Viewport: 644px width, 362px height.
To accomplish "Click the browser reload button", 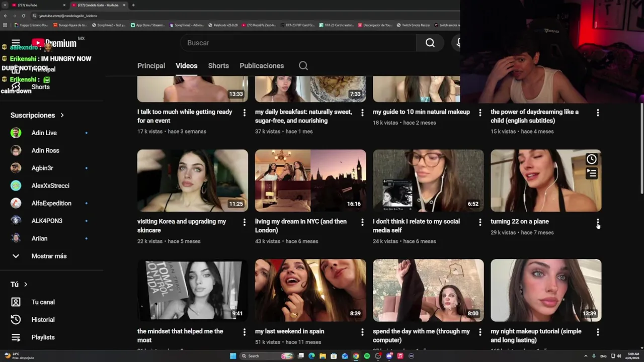I will tap(23, 16).
